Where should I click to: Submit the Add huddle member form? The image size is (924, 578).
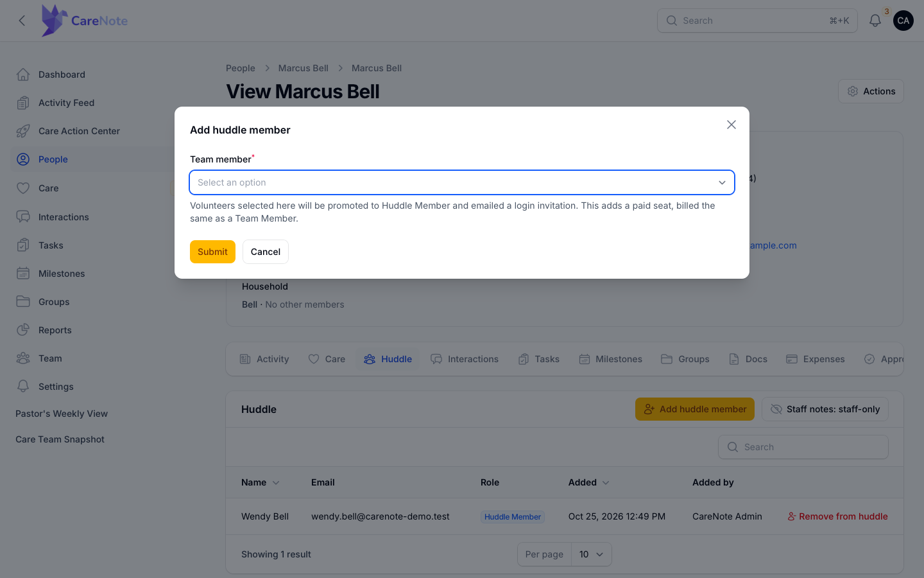coord(212,252)
